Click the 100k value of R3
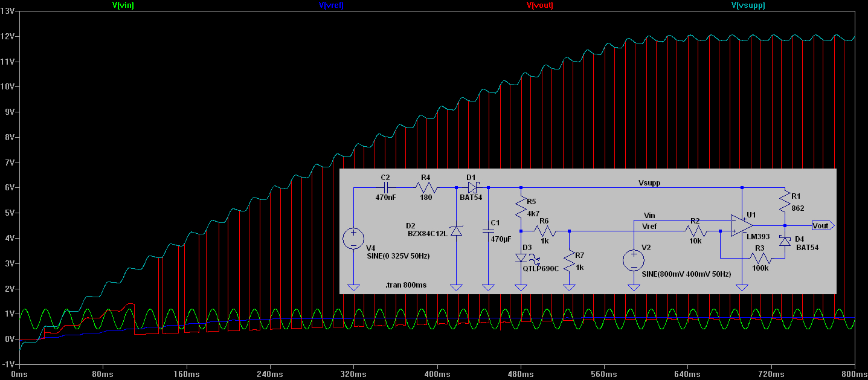Image resolution: width=868 pixels, height=380 pixels. coord(760,268)
